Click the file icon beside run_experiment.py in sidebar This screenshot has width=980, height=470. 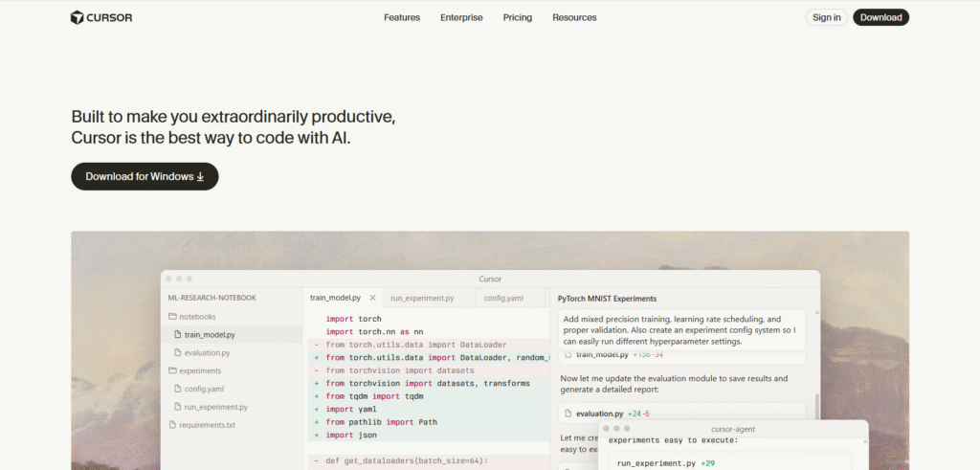click(177, 407)
